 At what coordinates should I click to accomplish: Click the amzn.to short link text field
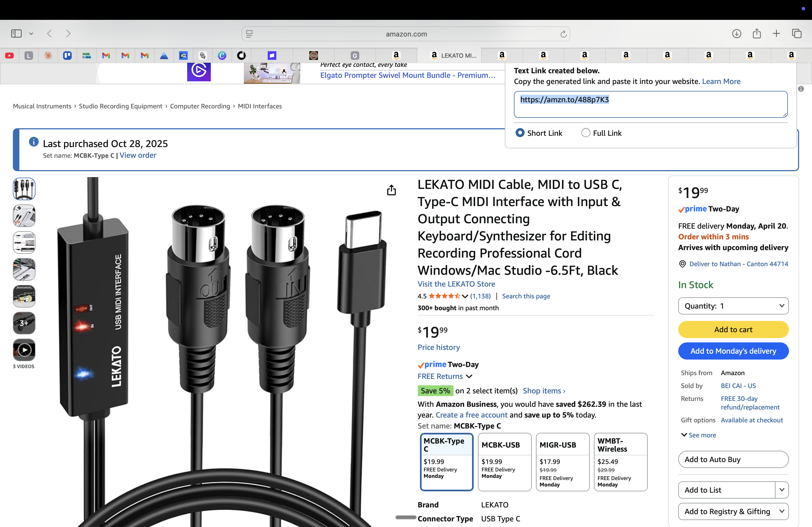(651, 104)
